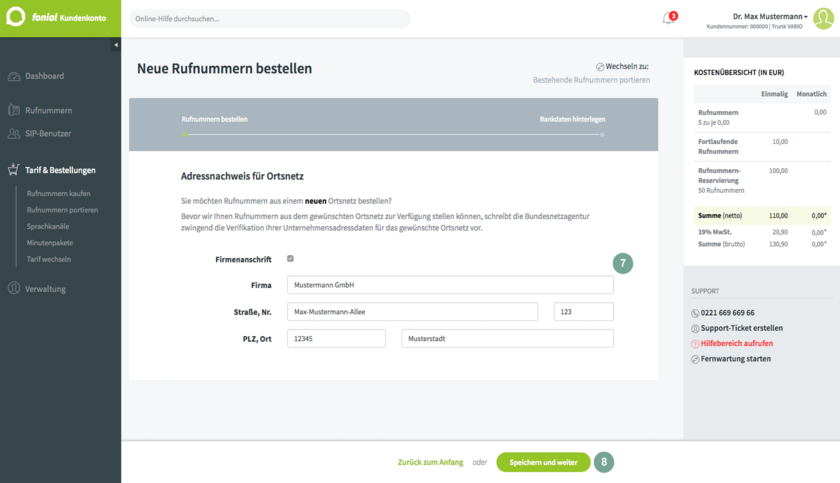This screenshot has height=483, width=840.
Task: Click the PLZ field showing 12345
Action: [336, 338]
